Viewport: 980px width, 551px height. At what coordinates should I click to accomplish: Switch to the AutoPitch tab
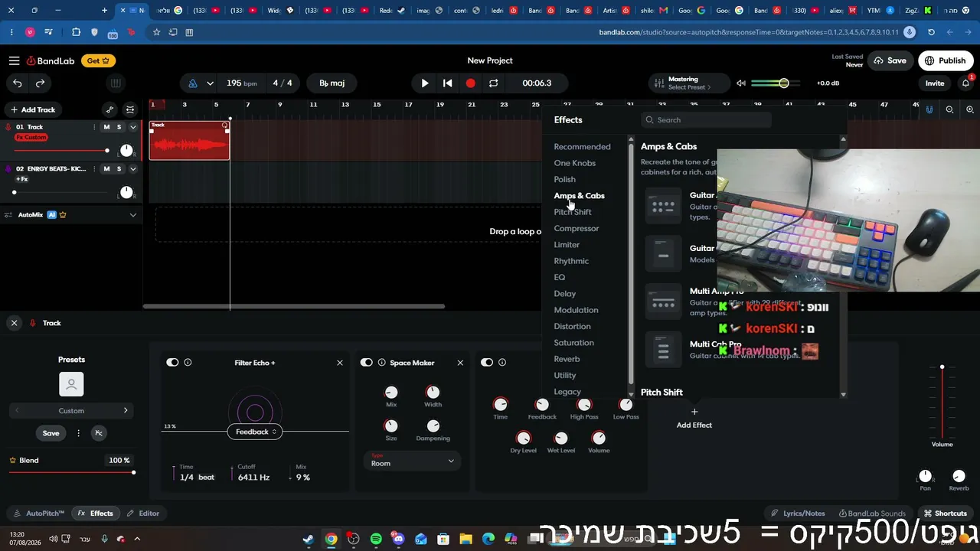(39, 514)
